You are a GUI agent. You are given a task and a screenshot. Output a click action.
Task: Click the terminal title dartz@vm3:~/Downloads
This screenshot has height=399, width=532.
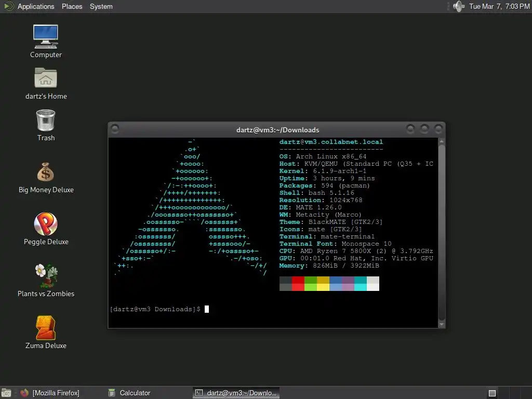point(277,130)
